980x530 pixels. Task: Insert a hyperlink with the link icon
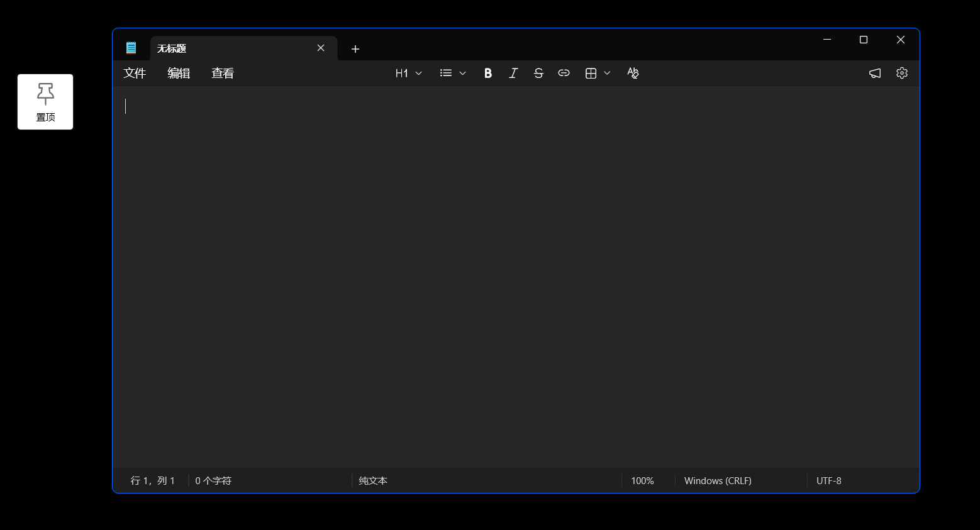(x=564, y=73)
